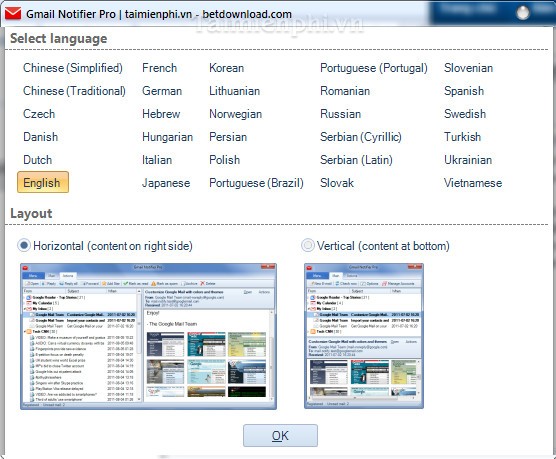Click the vertical layout preview thumbnail
The image size is (556, 459).
click(364, 336)
